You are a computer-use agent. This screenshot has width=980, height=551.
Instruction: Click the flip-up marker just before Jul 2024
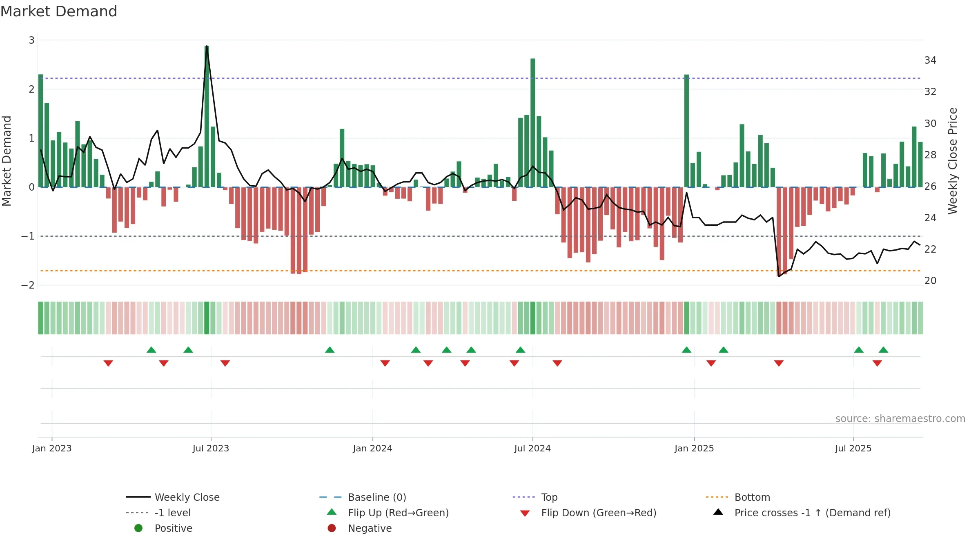pyautogui.click(x=520, y=350)
